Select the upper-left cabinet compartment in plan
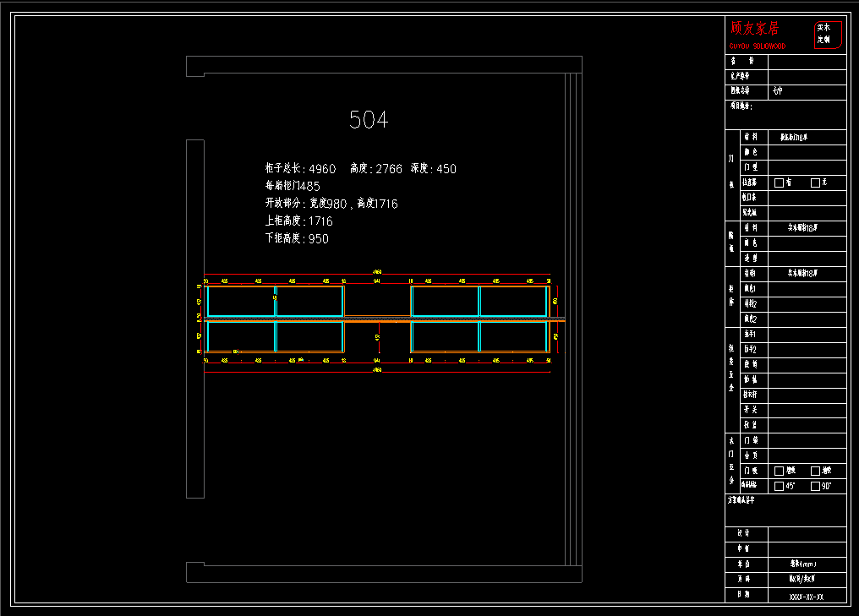 click(x=240, y=301)
